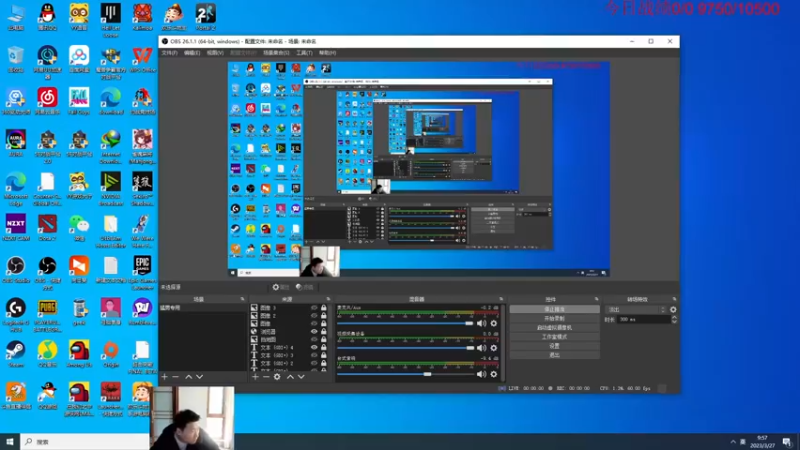This screenshot has height=450, width=800.
Task: Open the 工具(T) menu
Action: 305,53
